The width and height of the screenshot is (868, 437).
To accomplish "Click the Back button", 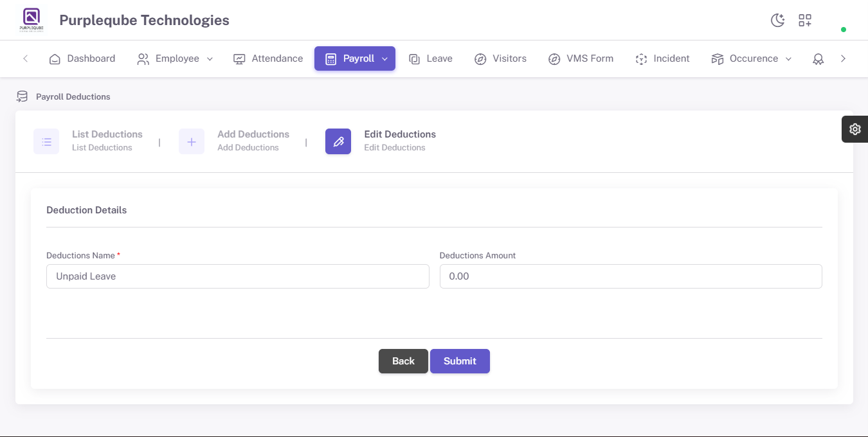I will (x=403, y=361).
